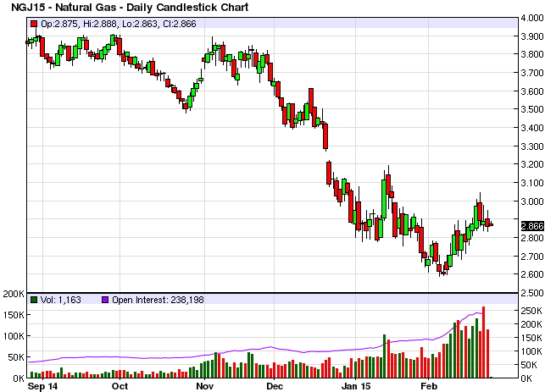Click the 2.700 price axis label
Viewport: 545px width, 392px height.
[532, 257]
